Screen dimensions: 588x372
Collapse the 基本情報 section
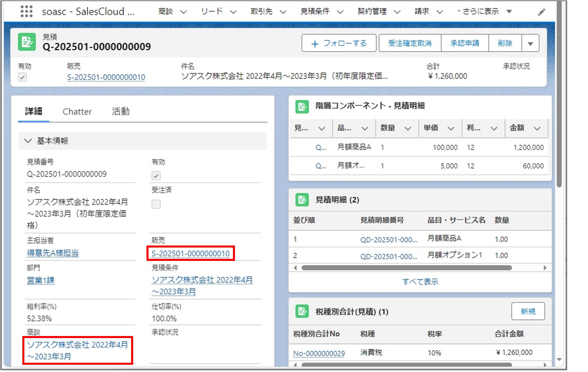28,141
